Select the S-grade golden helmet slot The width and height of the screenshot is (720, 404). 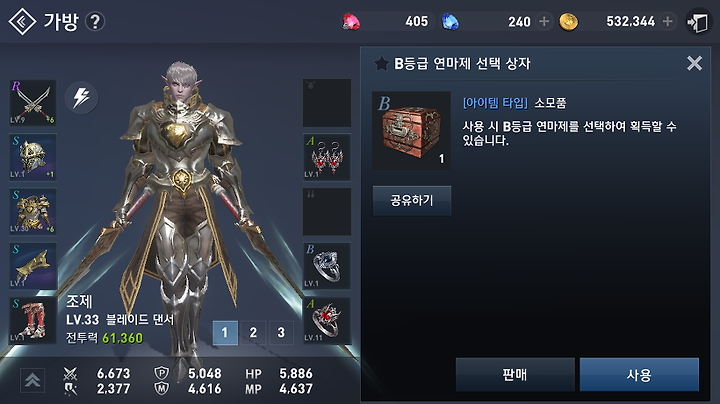coord(33,157)
